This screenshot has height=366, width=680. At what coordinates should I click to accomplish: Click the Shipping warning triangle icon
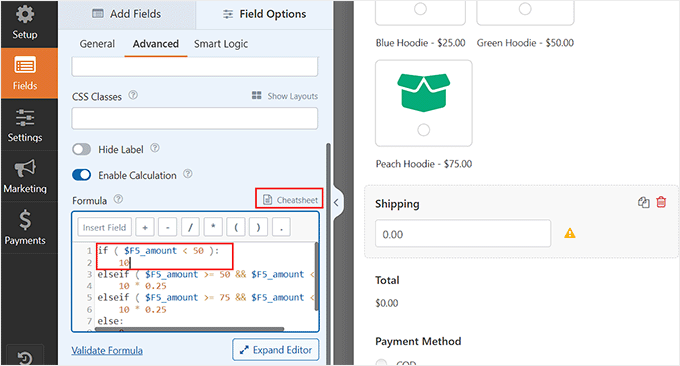tap(569, 234)
